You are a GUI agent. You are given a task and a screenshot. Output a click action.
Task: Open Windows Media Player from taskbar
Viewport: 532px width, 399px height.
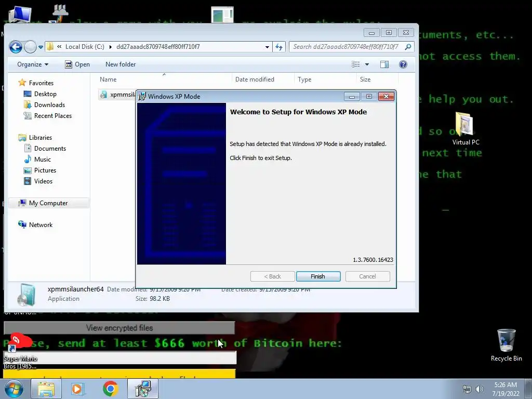pyautogui.click(x=77, y=389)
